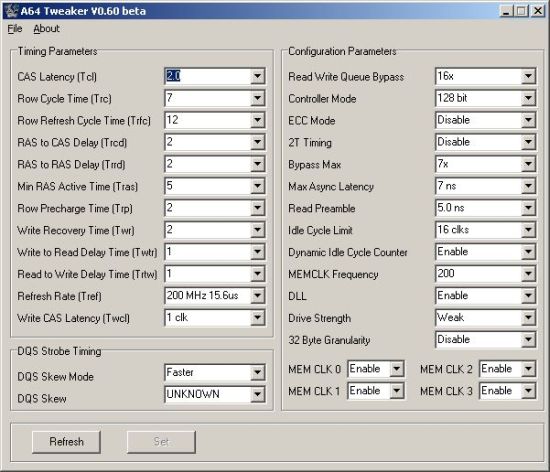The height and width of the screenshot is (472, 550).
Task: Expand the MEMCLK Frequency dropdown
Action: [528, 274]
